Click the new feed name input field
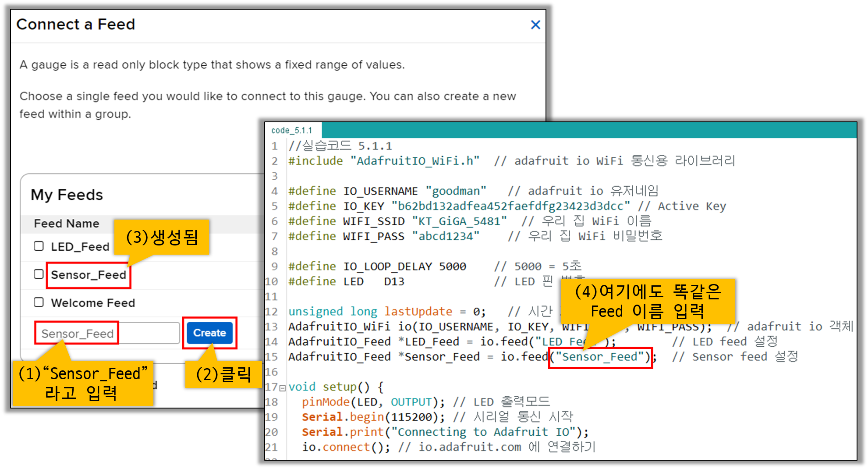This screenshot has height=469, width=868. pyautogui.click(x=107, y=333)
